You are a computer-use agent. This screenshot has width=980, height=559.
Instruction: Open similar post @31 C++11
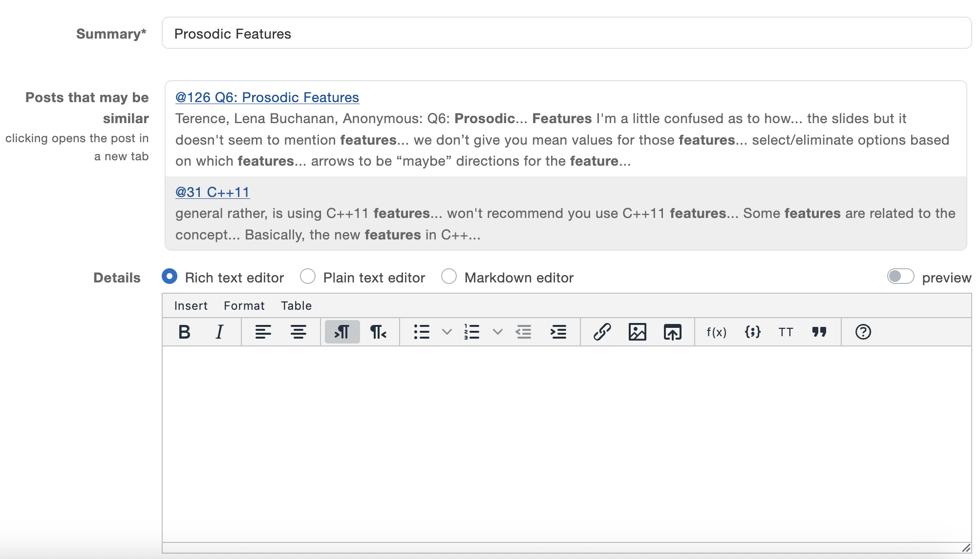pos(212,193)
